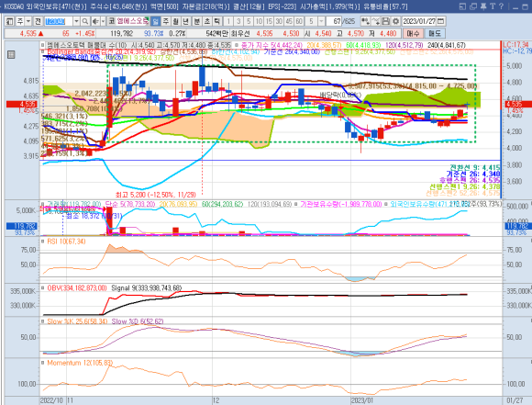The height and width of the screenshot is (405, 532).
Task: Click the small square before the Slow %K label
Action: pyautogui.click(x=42, y=321)
